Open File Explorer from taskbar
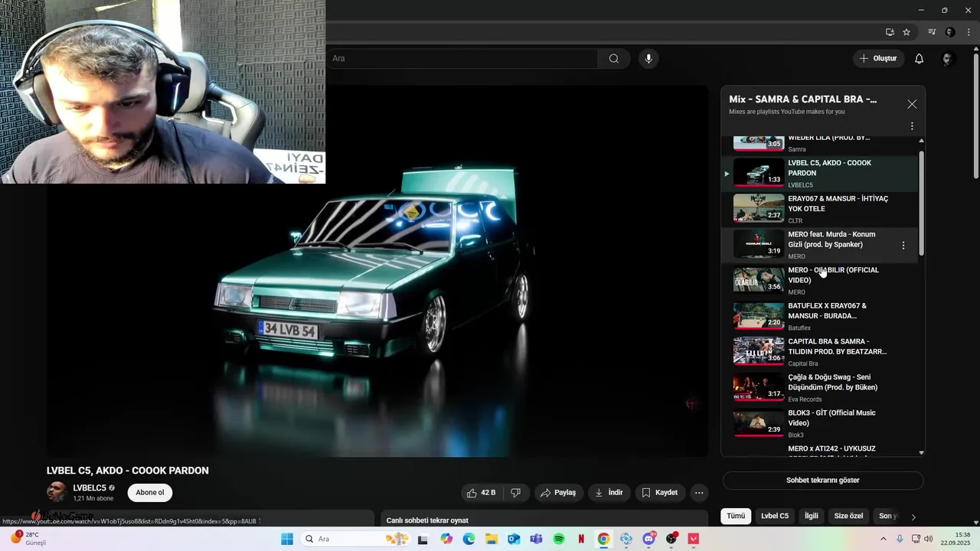 [491, 539]
